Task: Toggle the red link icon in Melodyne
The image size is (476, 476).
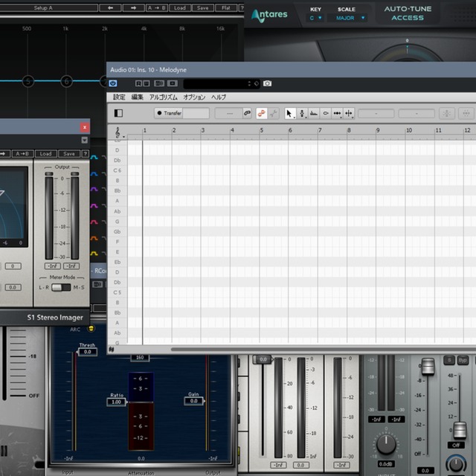Action: pos(262,113)
